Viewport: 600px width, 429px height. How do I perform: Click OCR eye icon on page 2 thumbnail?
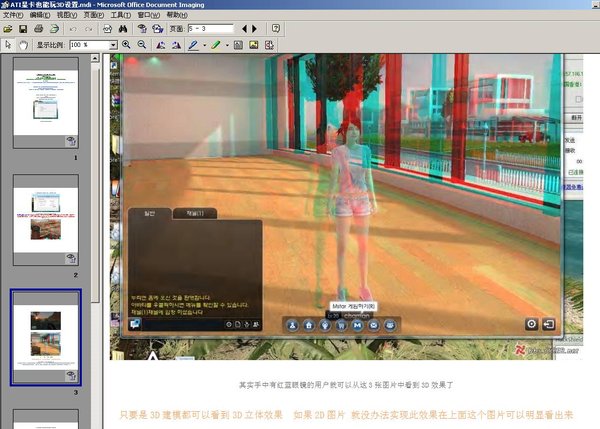[71, 258]
